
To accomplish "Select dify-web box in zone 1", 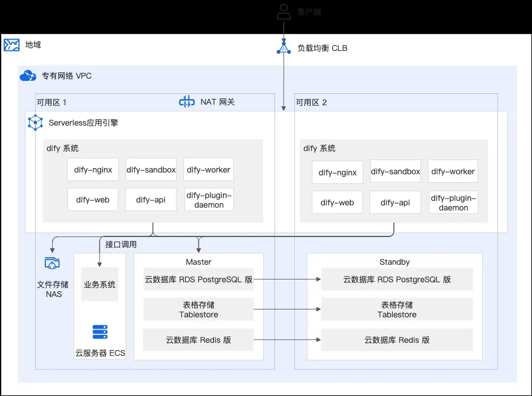I will (x=93, y=199).
